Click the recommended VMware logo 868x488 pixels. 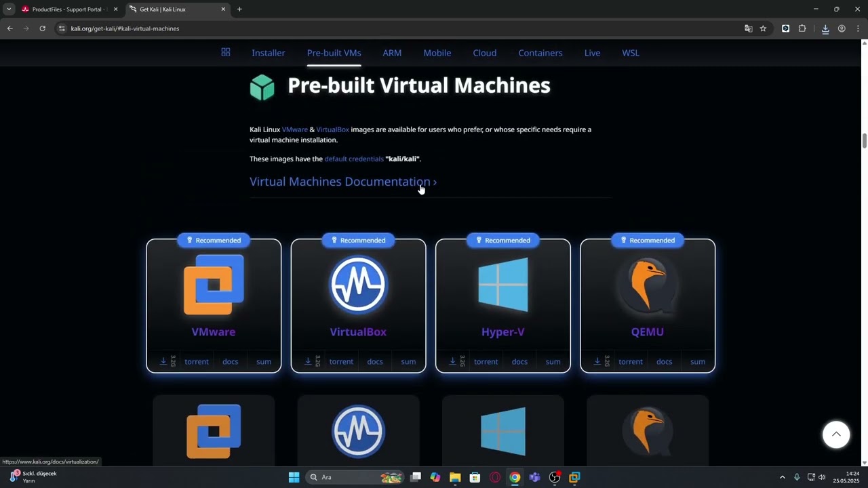214,285
